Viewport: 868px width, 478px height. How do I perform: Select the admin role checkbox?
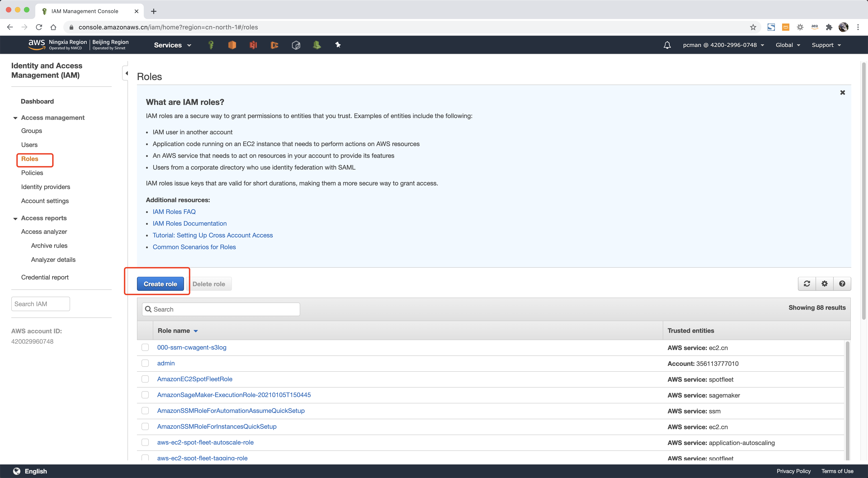click(145, 363)
